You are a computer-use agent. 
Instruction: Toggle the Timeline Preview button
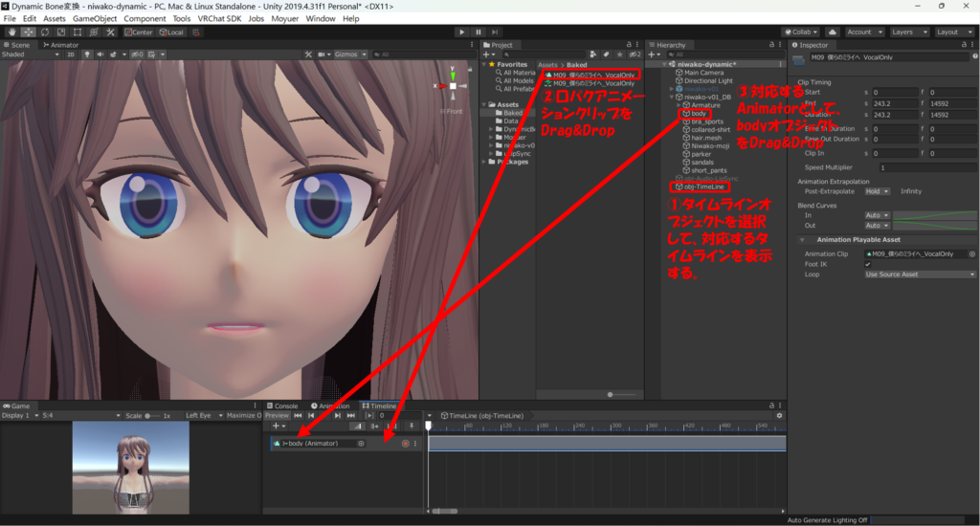(x=277, y=416)
